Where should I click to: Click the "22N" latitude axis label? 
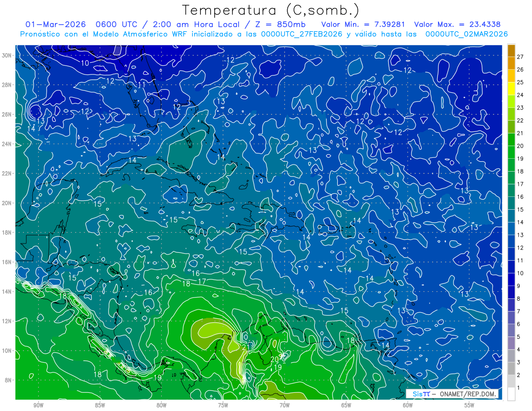(7, 173)
